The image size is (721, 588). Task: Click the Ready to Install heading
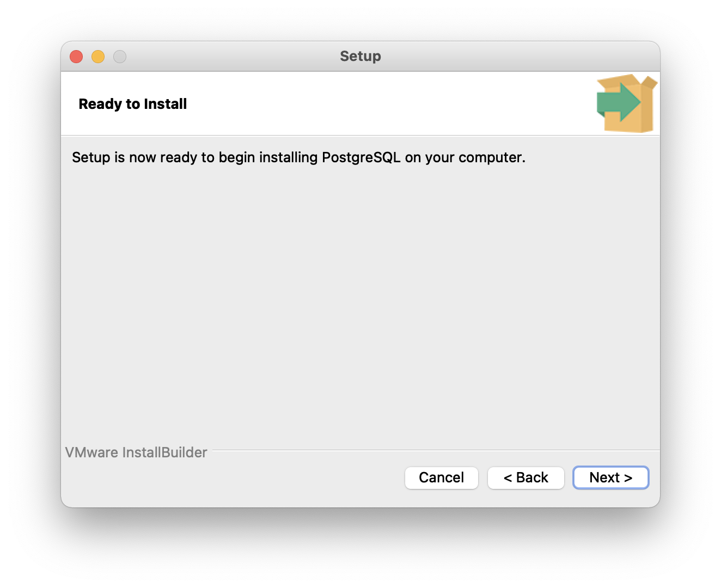tap(132, 104)
